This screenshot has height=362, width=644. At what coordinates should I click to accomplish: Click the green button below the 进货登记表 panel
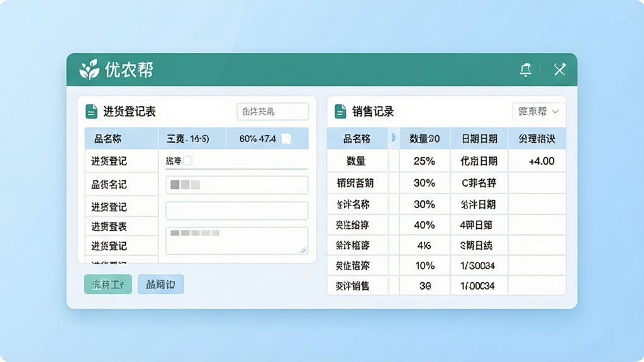coord(108,284)
